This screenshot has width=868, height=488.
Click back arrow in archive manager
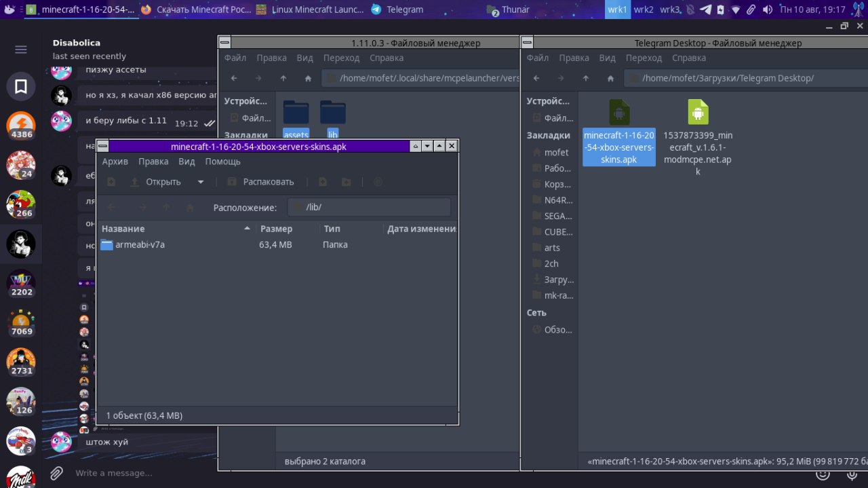(x=112, y=208)
